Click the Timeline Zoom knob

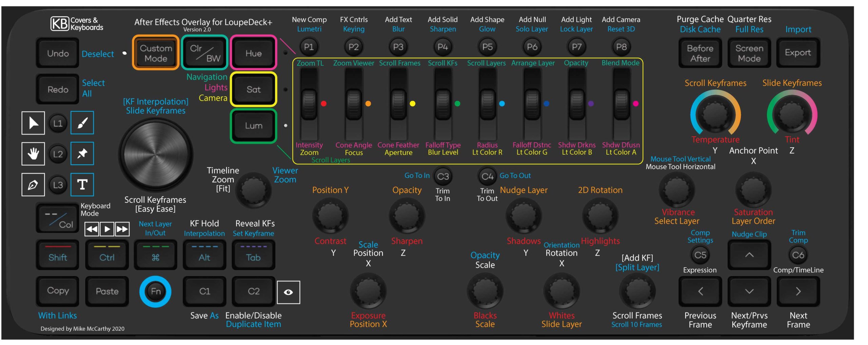pyautogui.click(x=254, y=190)
